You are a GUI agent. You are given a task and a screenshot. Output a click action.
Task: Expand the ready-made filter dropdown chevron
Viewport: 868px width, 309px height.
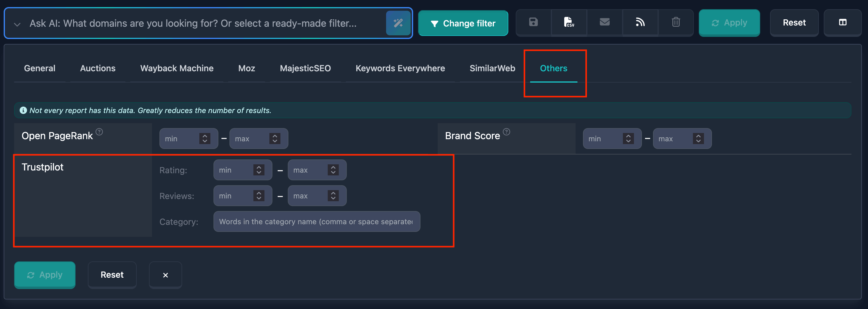[17, 24]
